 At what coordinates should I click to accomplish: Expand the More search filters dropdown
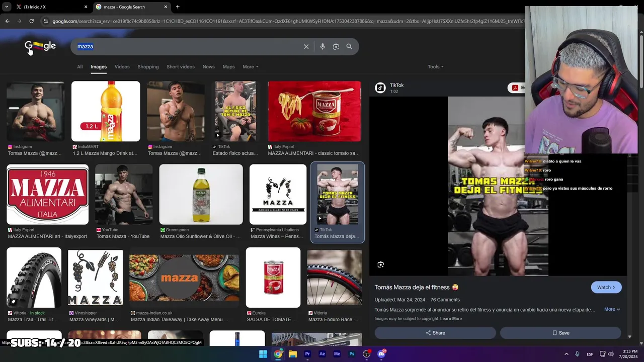(x=250, y=66)
